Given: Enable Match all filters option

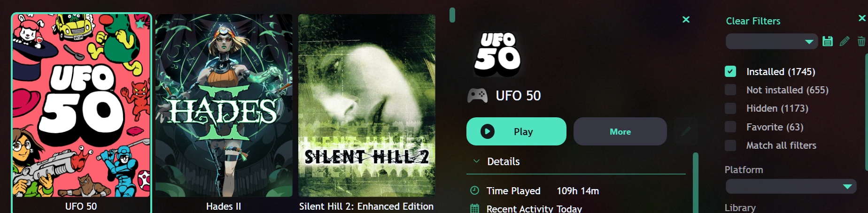Looking at the screenshot, I should [730, 145].
